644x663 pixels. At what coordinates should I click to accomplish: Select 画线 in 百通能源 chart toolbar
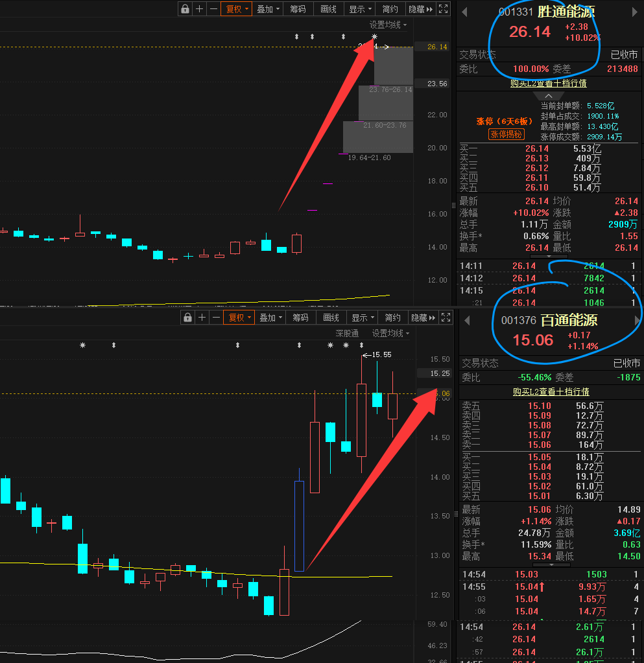coord(331,318)
